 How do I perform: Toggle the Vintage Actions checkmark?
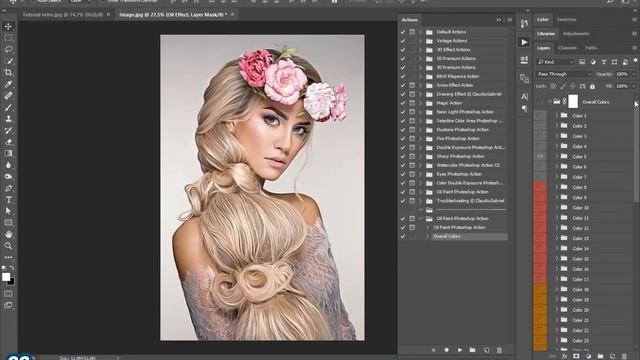pos(403,41)
